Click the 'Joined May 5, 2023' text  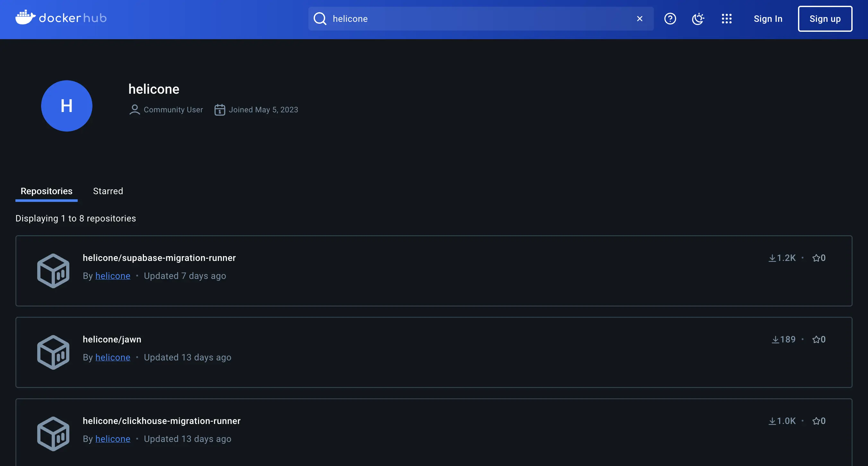coord(264,109)
